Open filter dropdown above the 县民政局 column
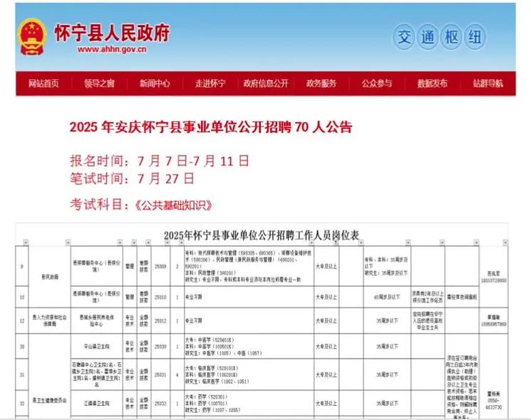 click(x=68, y=242)
